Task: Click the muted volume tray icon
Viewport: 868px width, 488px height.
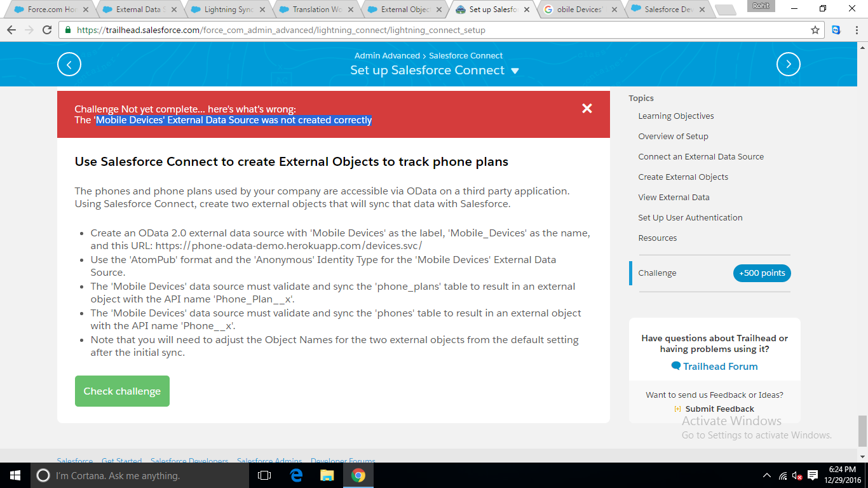Action: [797, 476]
